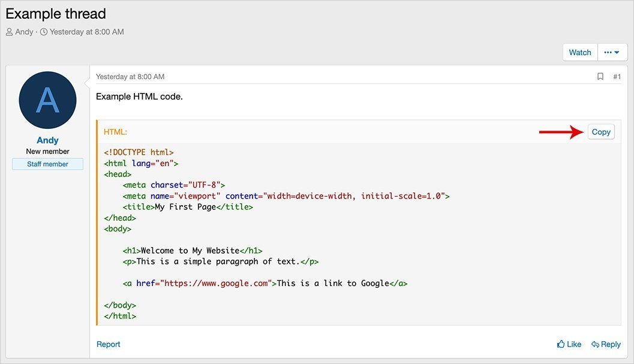Image resolution: width=634 pixels, height=364 pixels.
Task: Bookmark this post using the bookmark icon
Action: pos(600,77)
